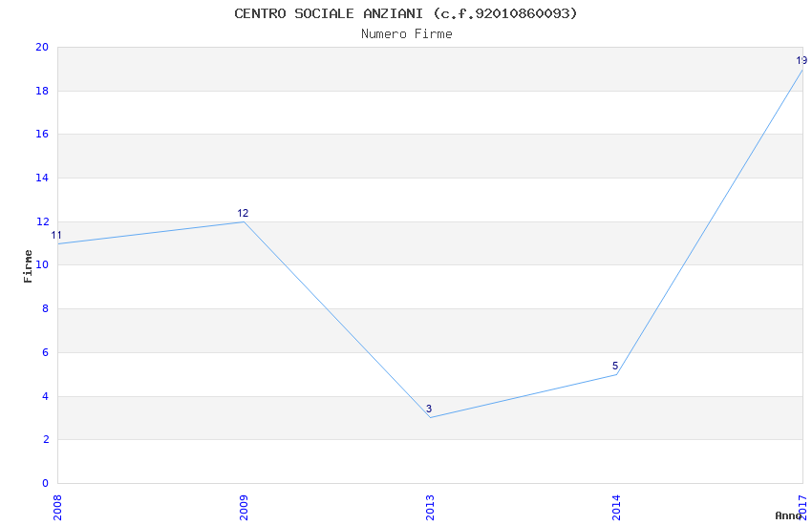This screenshot has width=812, height=525.
Task: Click the x-axis year 2009
Action: [244, 508]
